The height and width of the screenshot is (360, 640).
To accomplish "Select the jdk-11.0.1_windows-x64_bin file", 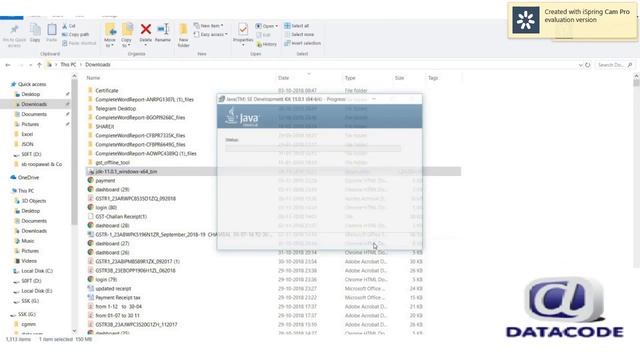I will (x=273, y=172).
